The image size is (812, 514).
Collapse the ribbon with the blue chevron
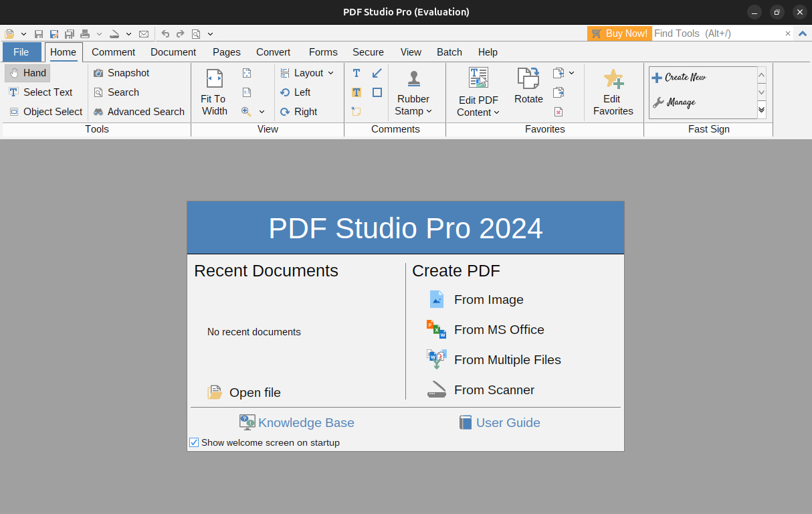tap(803, 33)
